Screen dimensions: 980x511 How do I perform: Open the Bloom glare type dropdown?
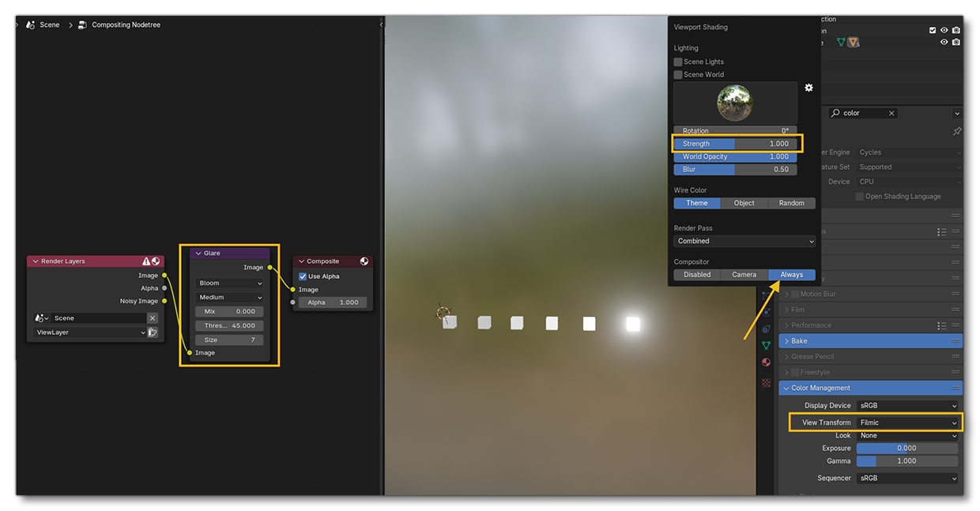229,284
